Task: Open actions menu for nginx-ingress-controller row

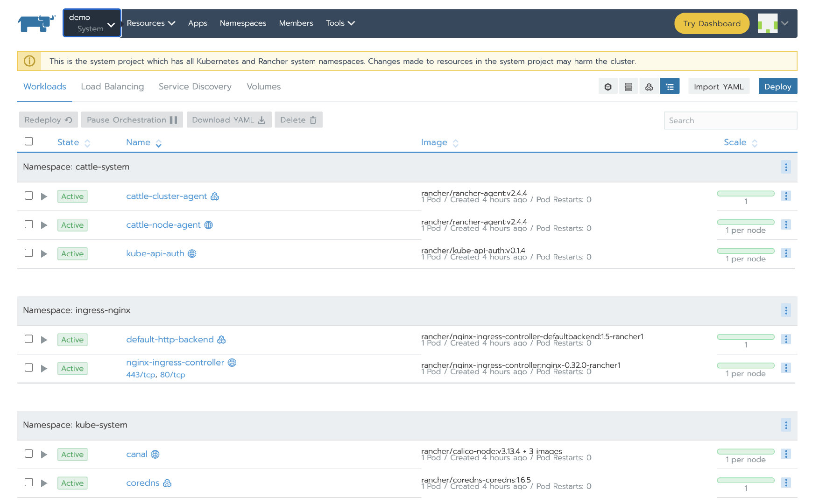Action: tap(786, 368)
